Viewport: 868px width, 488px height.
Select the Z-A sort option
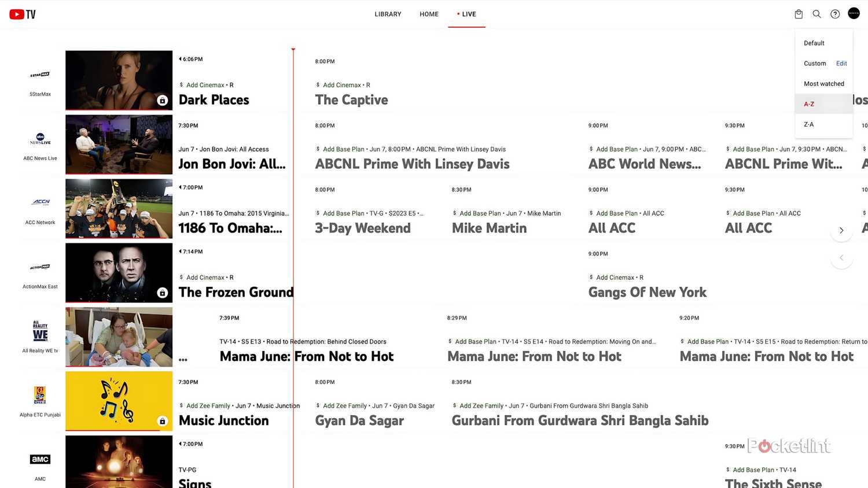[808, 124]
